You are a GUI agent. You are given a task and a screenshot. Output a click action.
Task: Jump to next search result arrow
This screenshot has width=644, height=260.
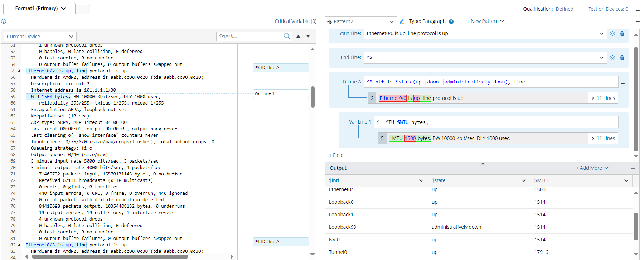(308, 36)
